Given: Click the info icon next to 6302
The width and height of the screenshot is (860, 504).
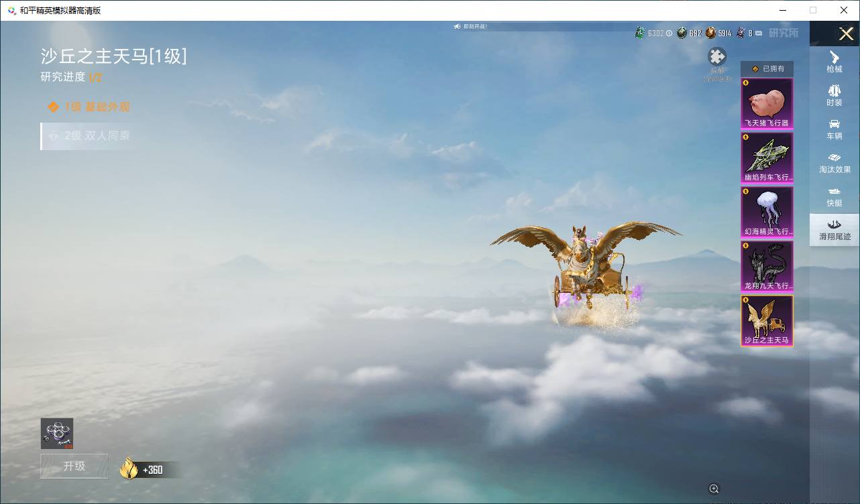Looking at the screenshot, I should [x=669, y=33].
